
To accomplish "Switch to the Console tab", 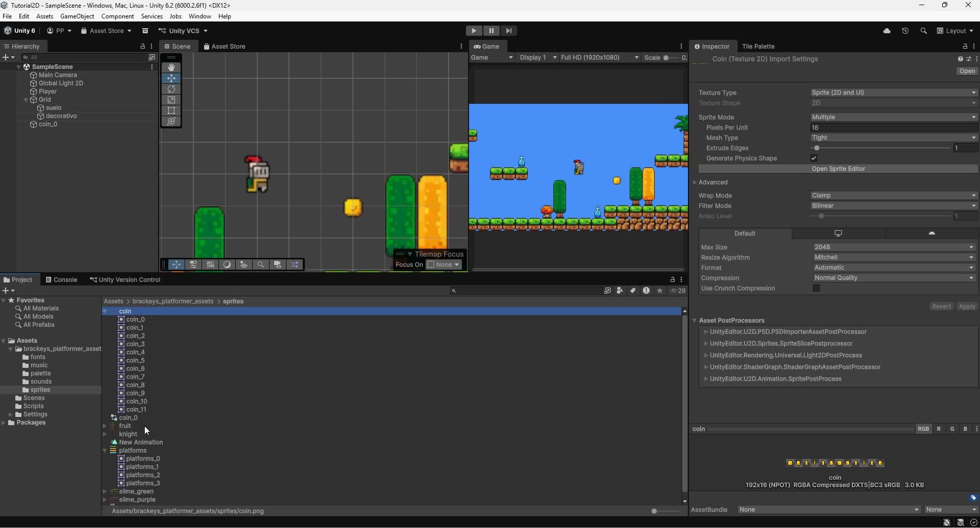I will 61,280.
